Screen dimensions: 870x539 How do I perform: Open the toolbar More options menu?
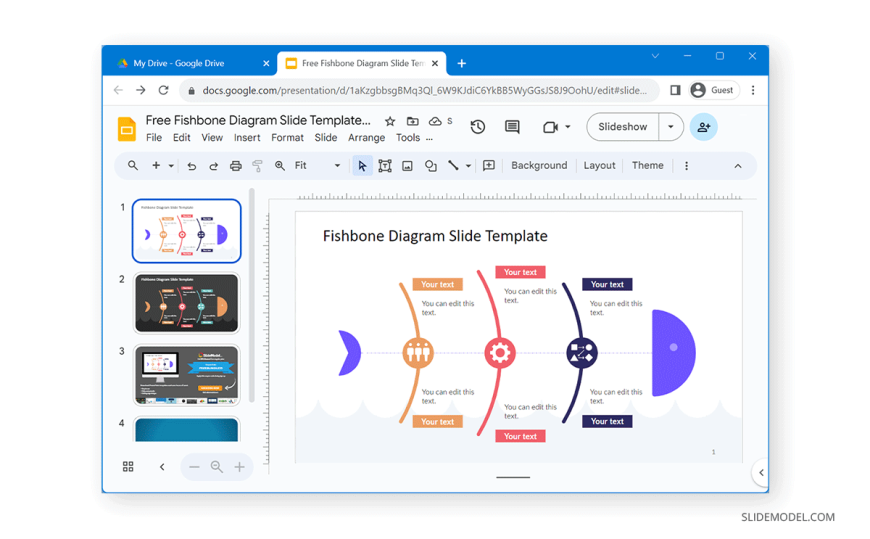686,165
